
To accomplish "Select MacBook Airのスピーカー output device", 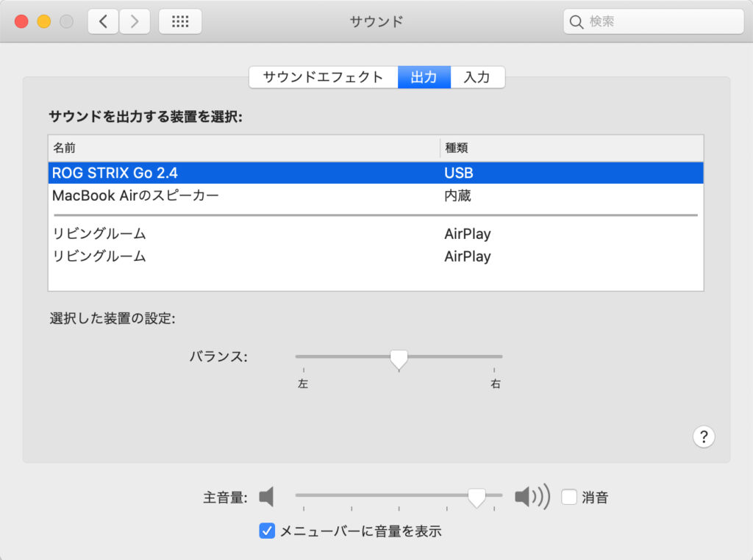I will 376,195.
